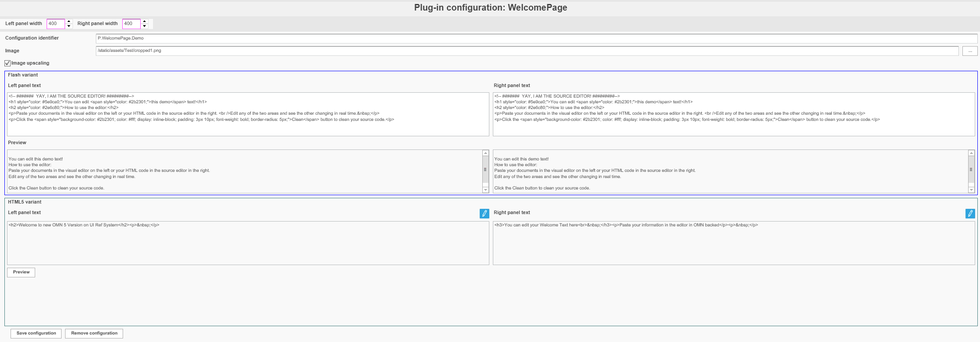Image resolution: width=980 pixels, height=342 pixels.
Task: Click 'Right panel text' label in HTML5 variant
Action: click(512, 213)
